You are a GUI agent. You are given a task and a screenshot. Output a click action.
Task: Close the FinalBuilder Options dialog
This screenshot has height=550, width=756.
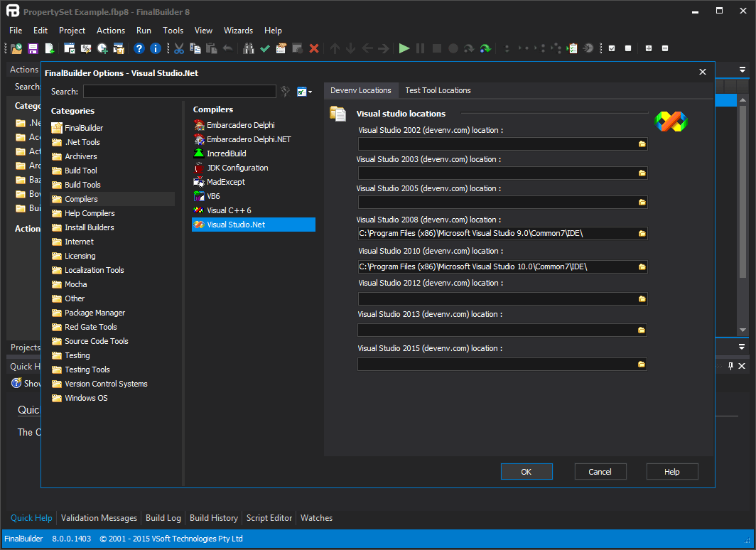tap(703, 72)
